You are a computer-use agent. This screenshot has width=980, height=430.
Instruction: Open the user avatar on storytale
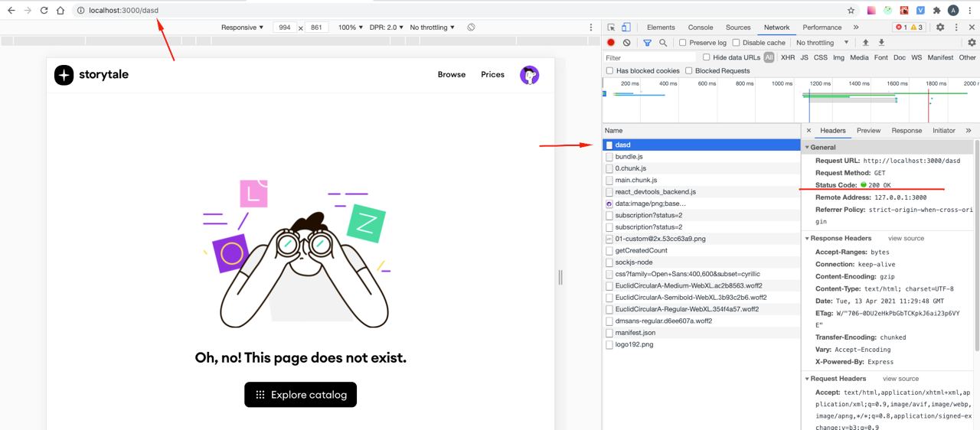tap(530, 75)
